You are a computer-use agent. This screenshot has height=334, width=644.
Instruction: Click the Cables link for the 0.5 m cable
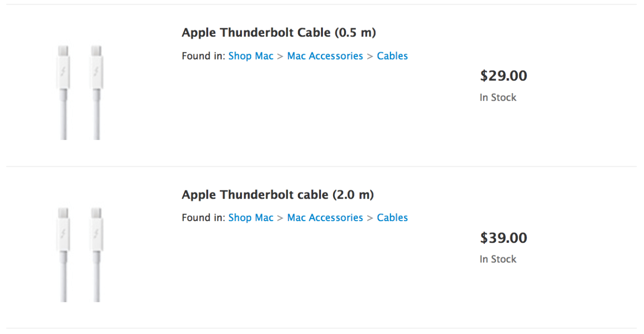(392, 56)
